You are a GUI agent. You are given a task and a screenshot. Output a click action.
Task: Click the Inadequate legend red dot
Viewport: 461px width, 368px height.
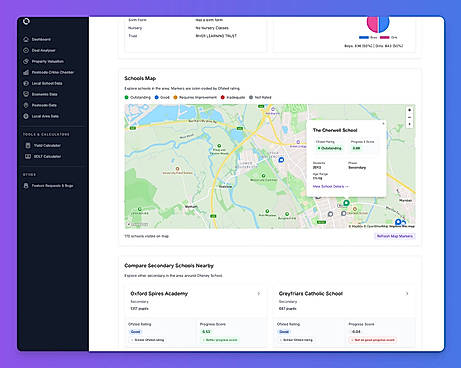223,97
